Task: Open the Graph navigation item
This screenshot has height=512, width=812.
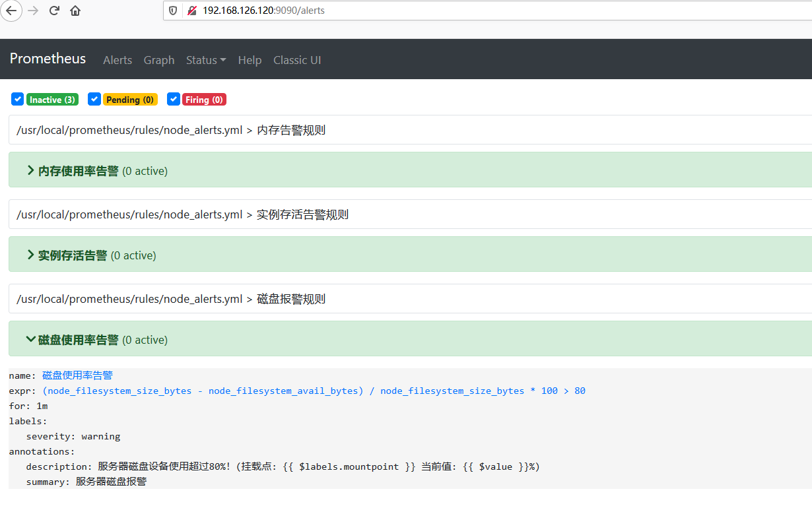Action: [x=159, y=60]
